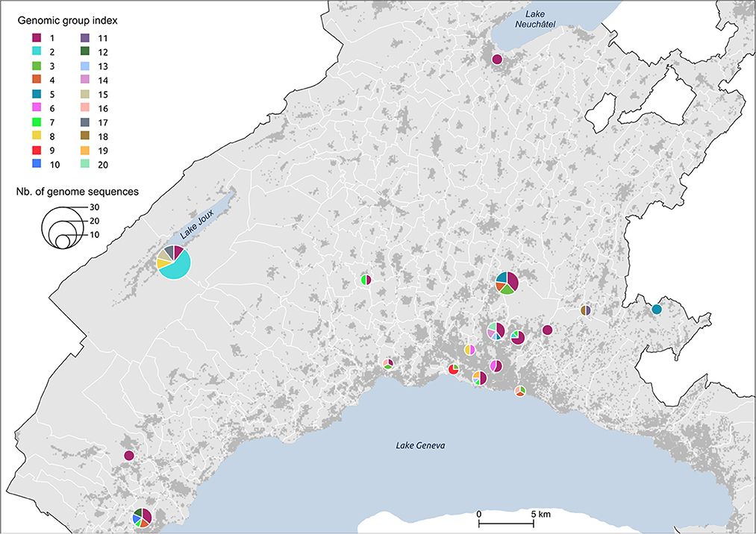Click the 'Lake Joux' label
756x534 pixels.
197,224
